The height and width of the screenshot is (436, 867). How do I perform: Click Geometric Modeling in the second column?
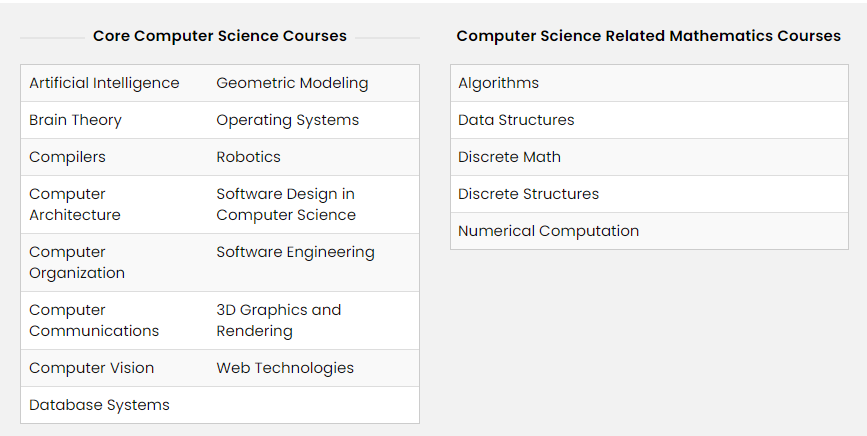[292, 83]
